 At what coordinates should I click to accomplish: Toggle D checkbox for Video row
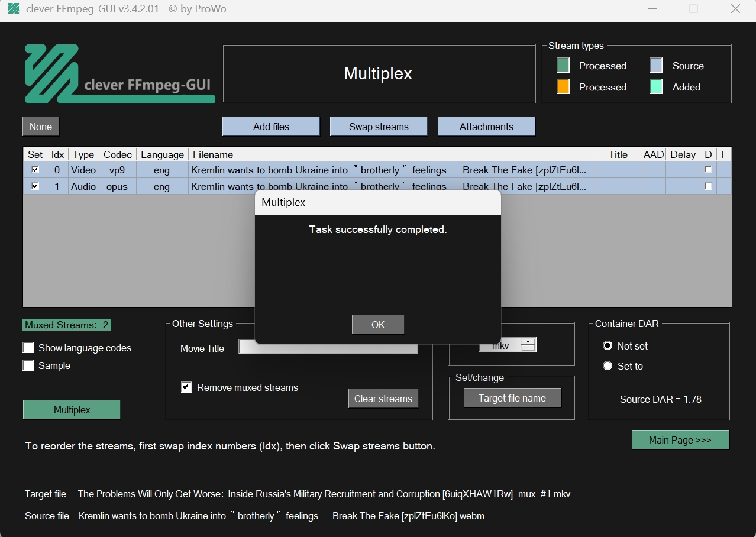pyautogui.click(x=709, y=170)
